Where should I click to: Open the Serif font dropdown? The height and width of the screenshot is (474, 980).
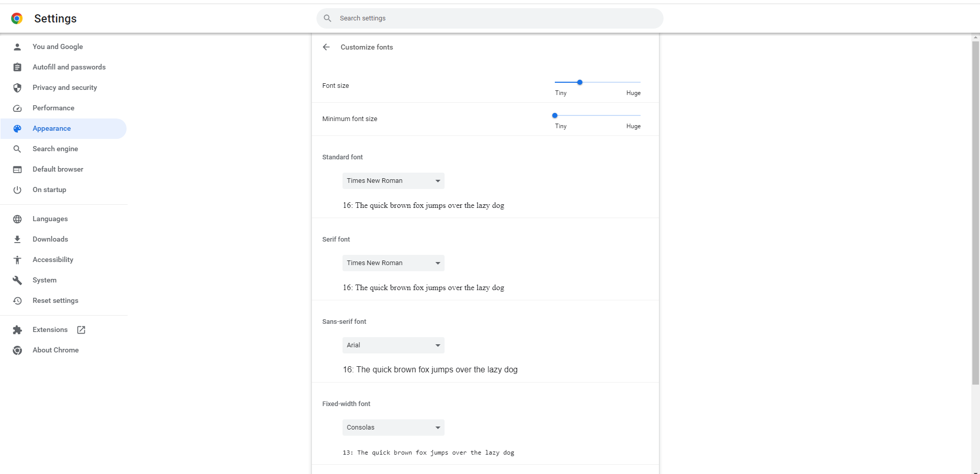pos(393,263)
